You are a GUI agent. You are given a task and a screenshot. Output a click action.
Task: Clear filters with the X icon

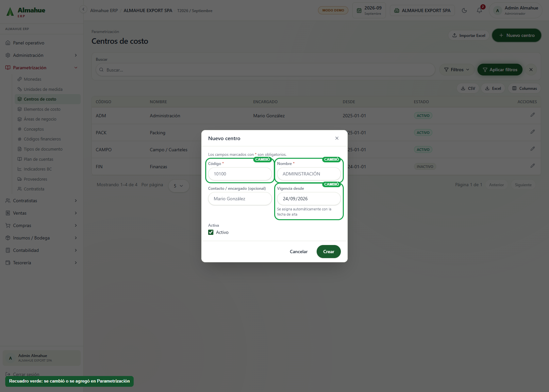point(531,70)
